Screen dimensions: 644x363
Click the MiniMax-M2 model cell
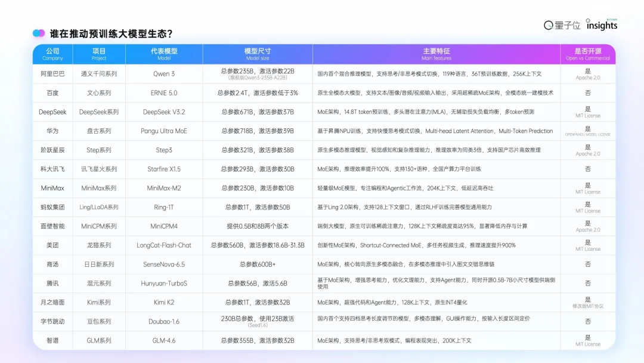point(164,188)
